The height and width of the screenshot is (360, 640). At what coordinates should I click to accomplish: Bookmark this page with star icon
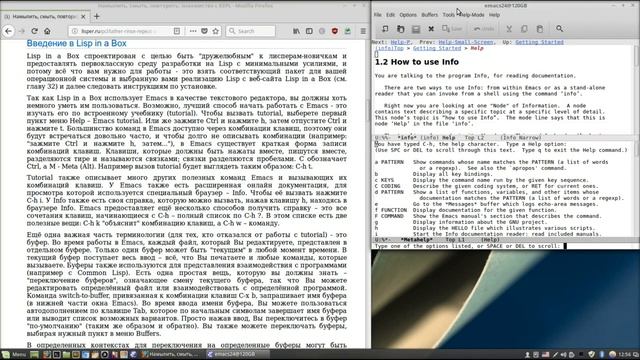216,31
